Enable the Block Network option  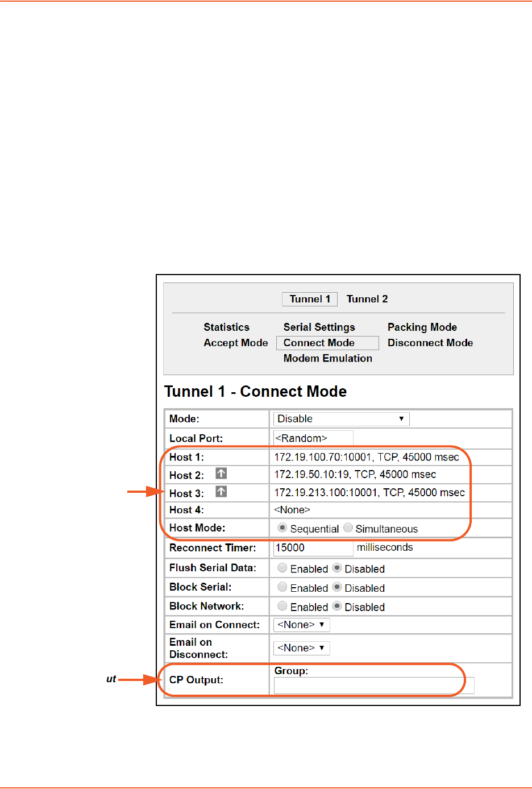[282, 607]
